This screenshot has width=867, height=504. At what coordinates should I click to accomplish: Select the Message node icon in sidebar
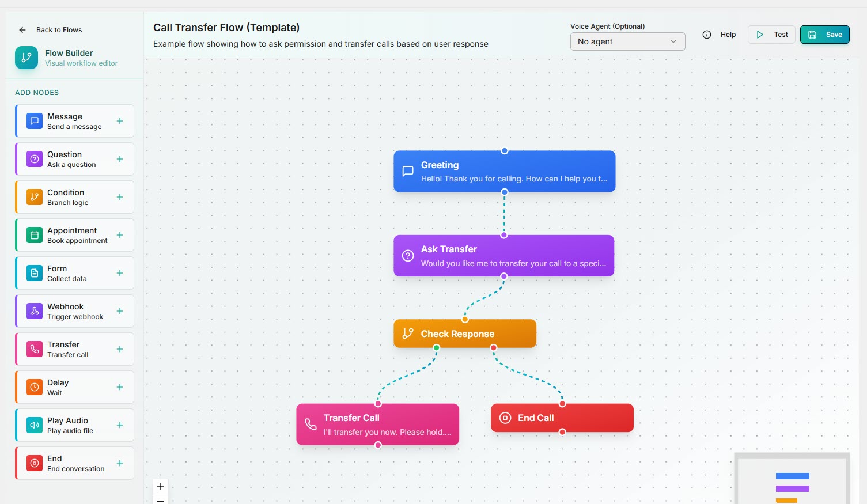pyautogui.click(x=34, y=121)
